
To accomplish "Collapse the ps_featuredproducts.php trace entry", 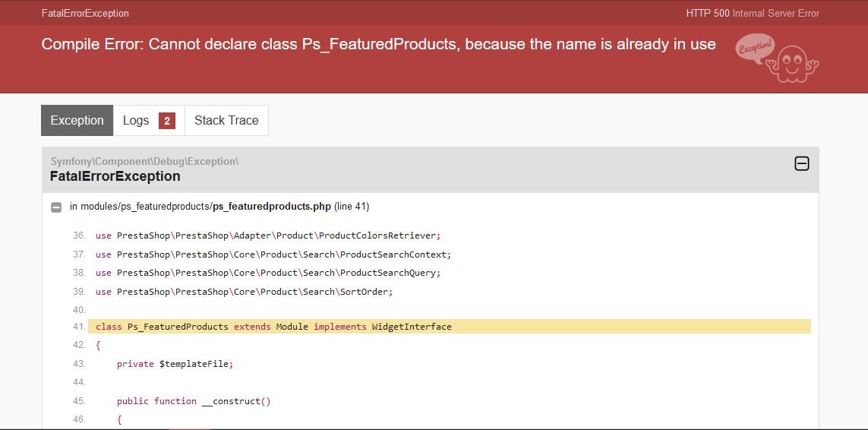I will point(56,207).
